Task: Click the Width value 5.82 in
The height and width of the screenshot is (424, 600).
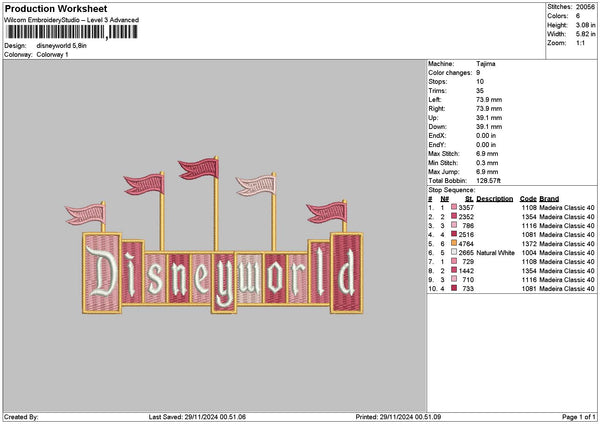Action: point(585,34)
